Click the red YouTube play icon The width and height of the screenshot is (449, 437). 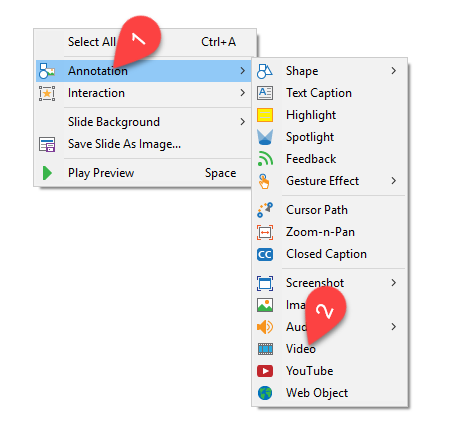(265, 371)
